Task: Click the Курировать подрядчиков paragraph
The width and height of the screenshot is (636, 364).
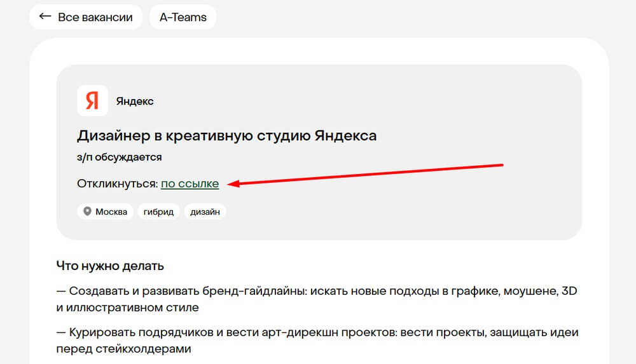Action: click(317, 340)
